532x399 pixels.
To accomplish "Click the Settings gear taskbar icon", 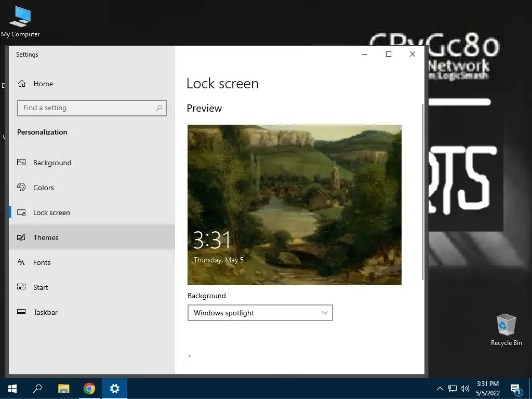I will pyautogui.click(x=115, y=389).
